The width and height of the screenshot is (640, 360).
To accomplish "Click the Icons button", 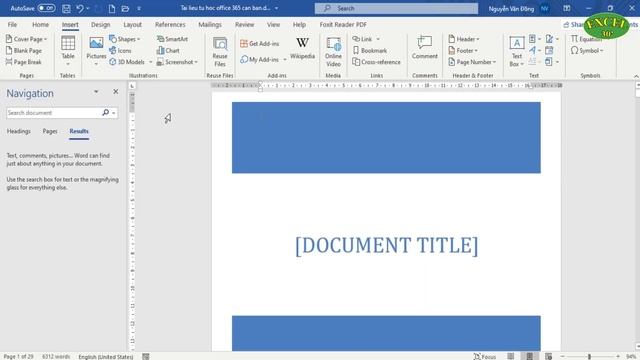I will [x=120, y=51].
